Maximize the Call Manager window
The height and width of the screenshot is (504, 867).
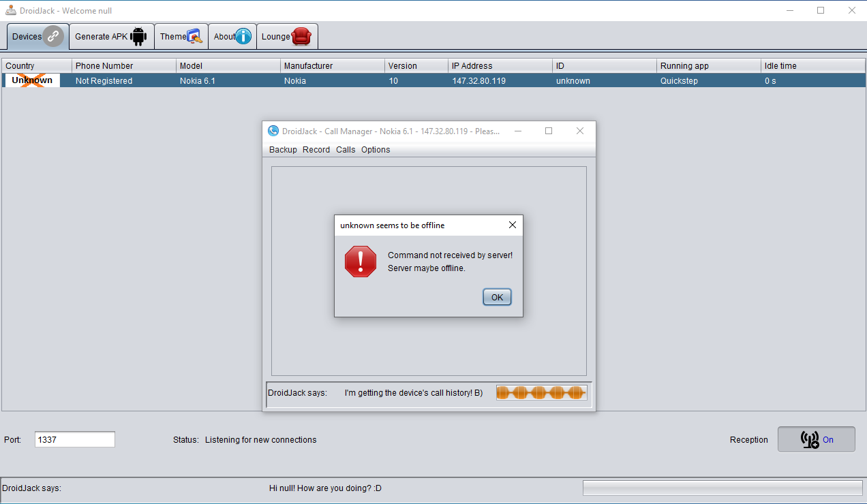coord(549,131)
